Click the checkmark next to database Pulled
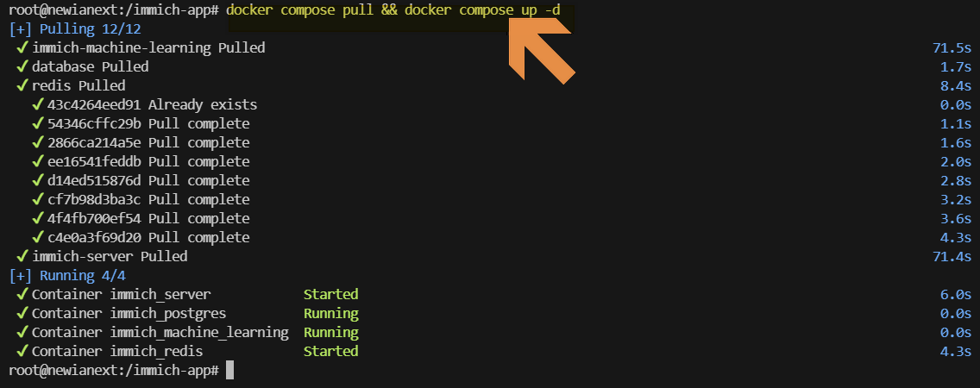This screenshot has width=980, height=388. pos(22,66)
